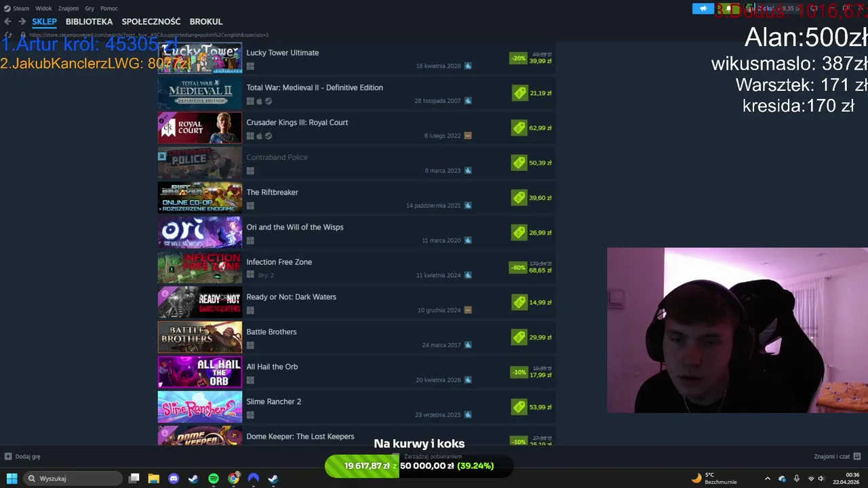Click the -60% discount badge for Infection Free Zone

click(x=518, y=268)
